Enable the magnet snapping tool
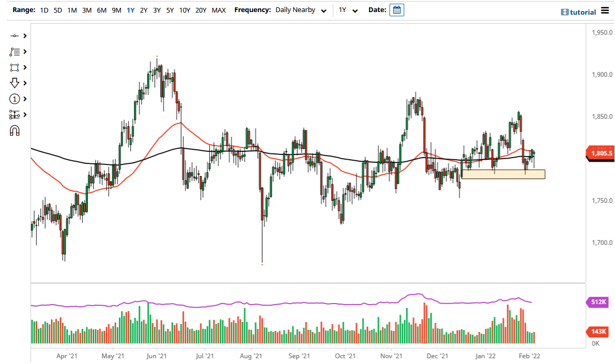Image resolution: width=615 pixels, height=364 pixels. [15, 130]
